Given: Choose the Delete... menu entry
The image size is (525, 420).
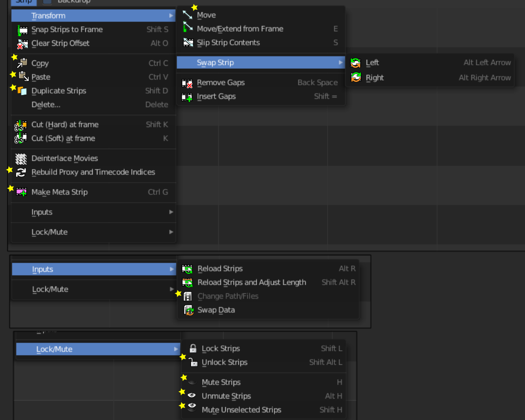Looking at the screenshot, I should (94, 105).
